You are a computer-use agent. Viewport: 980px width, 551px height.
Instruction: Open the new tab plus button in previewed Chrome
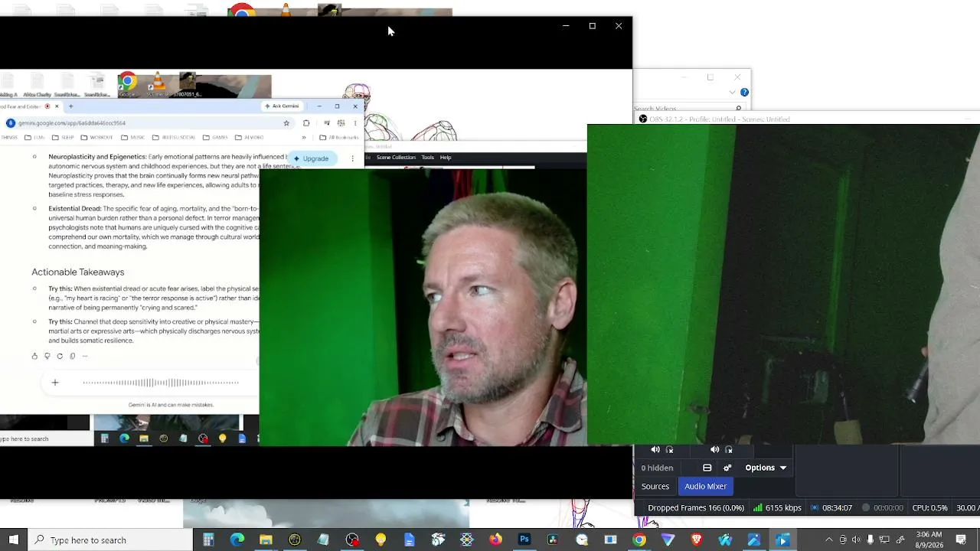pyautogui.click(x=70, y=106)
